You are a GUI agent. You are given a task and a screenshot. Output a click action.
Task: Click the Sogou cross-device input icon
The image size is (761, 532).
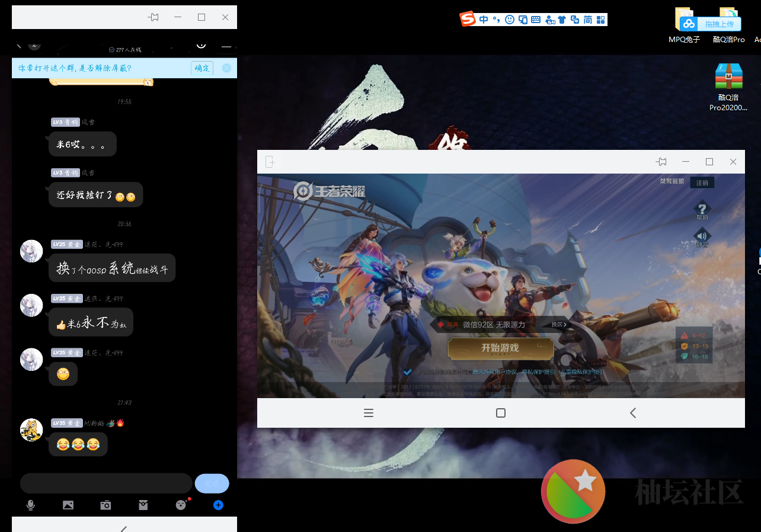point(523,20)
